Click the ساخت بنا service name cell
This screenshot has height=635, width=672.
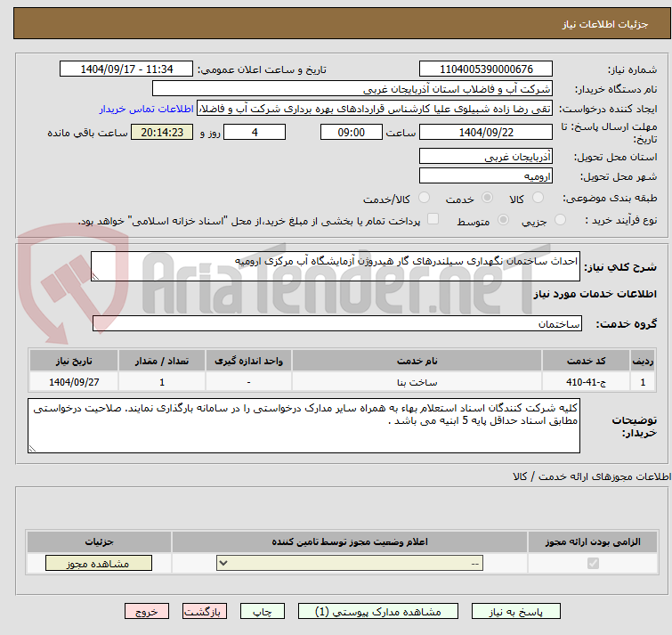click(417, 382)
